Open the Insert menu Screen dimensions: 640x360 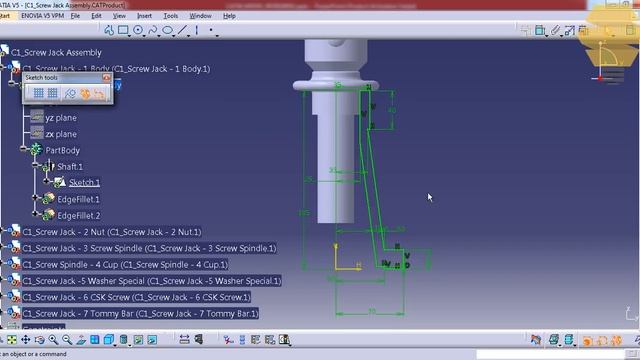click(144, 16)
